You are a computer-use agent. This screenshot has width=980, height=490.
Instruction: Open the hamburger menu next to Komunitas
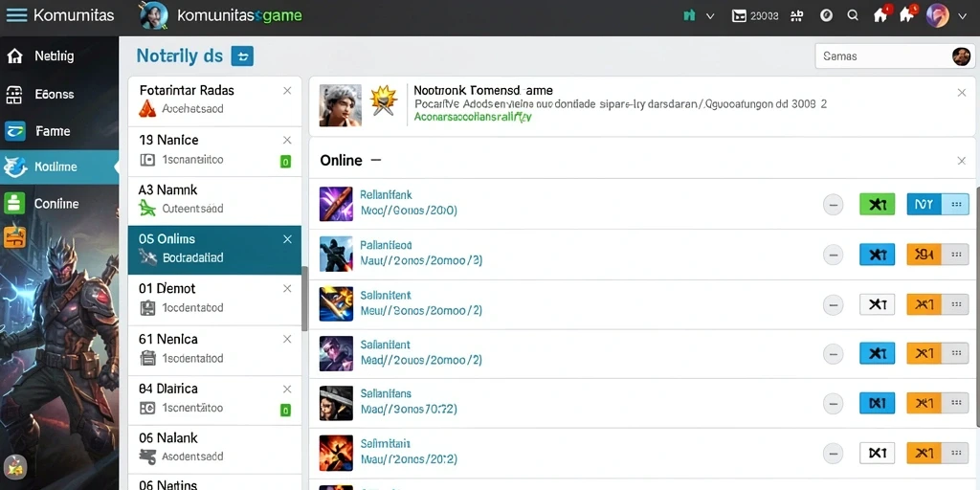16,15
